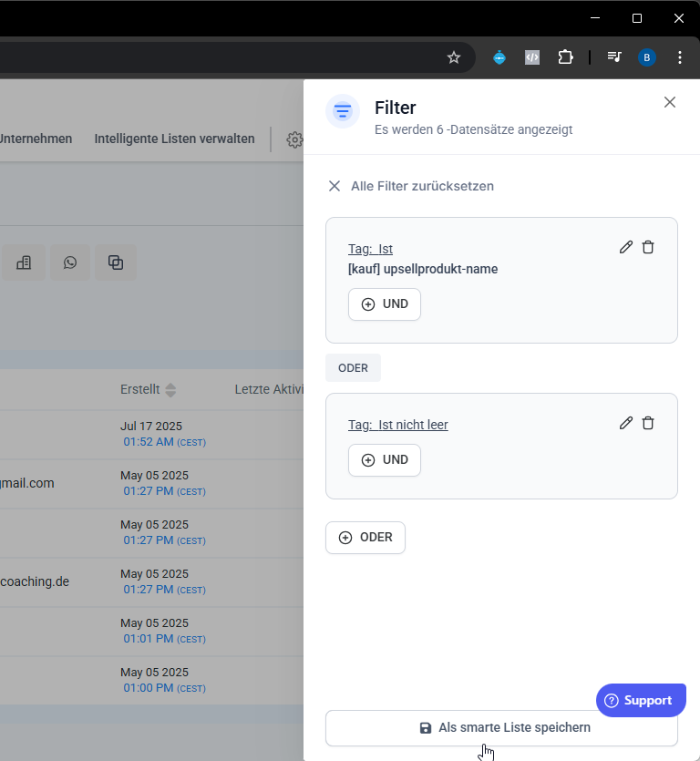The width and height of the screenshot is (700, 761).
Task: Click the 01:01 PM time entry
Action: (165, 639)
